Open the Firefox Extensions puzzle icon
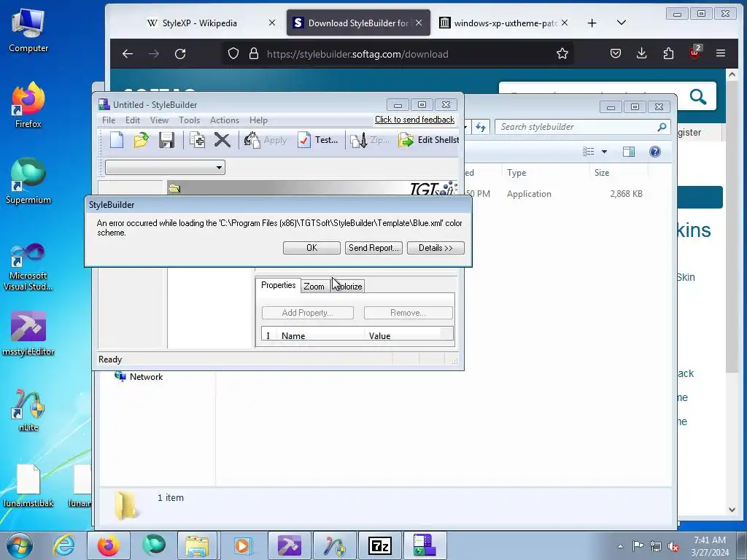Screen dimensions: 747x560 coord(668,53)
